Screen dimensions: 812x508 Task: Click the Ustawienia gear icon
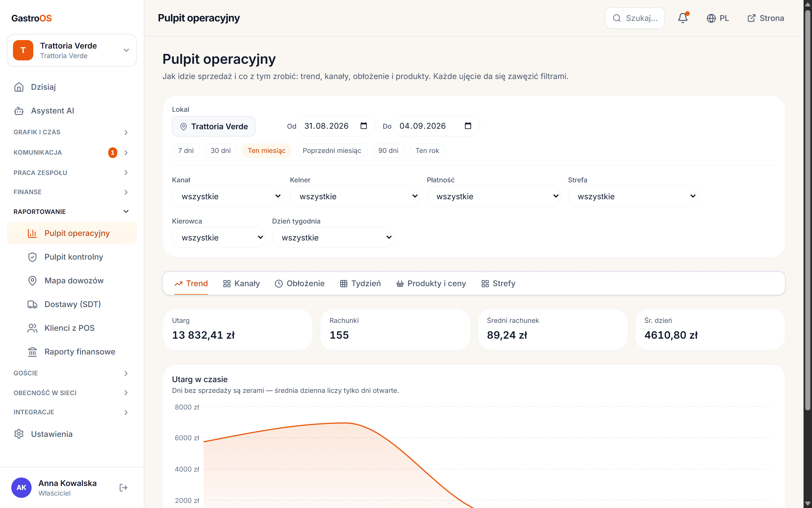pos(19,434)
